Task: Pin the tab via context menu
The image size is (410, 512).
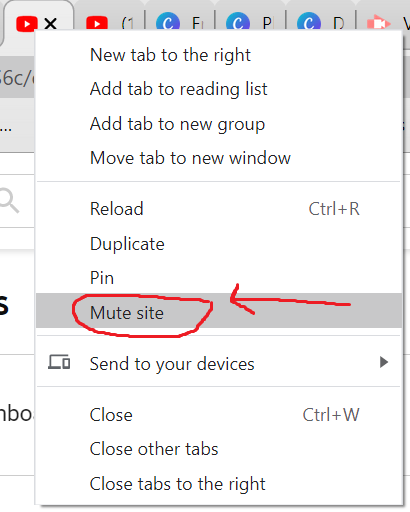Action: tap(219, 278)
